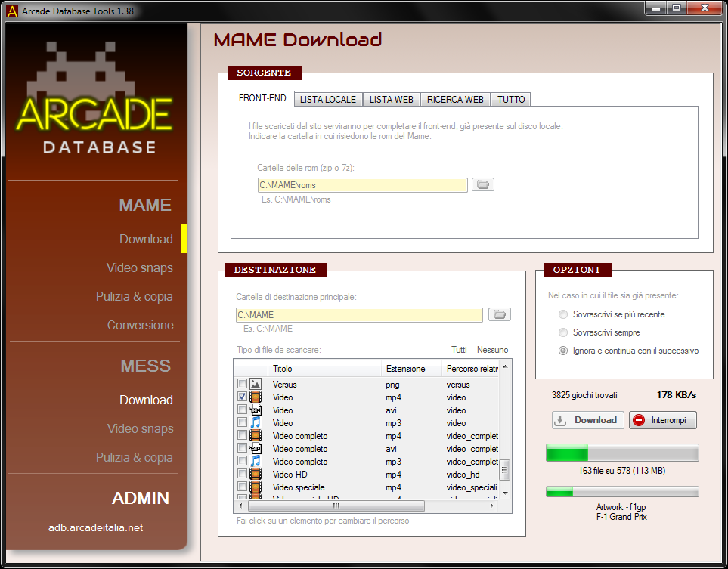The height and width of the screenshot is (569, 728).
Task: Click the film icon in the Video mp4 row
Action: pyautogui.click(x=256, y=397)
